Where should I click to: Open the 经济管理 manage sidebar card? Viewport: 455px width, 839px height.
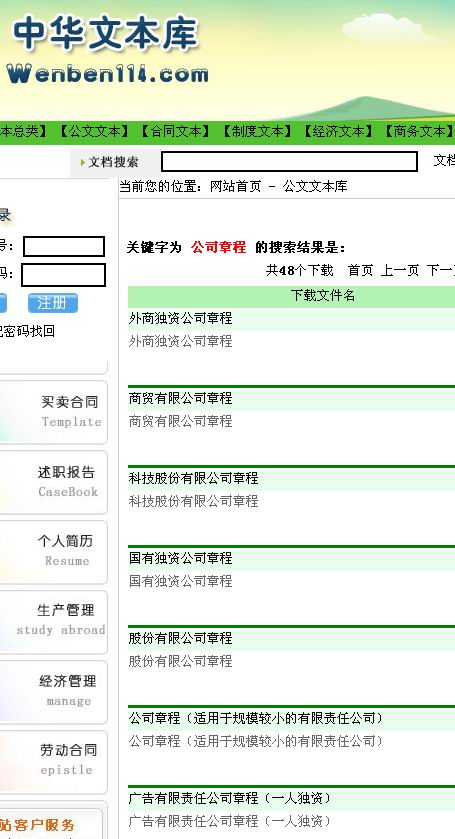pos(53,692)
